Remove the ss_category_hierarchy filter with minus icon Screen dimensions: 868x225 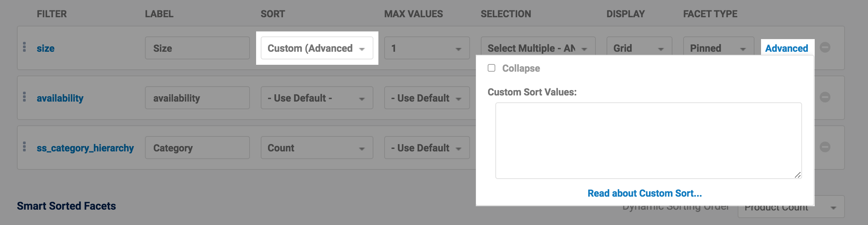coord(825,147)
